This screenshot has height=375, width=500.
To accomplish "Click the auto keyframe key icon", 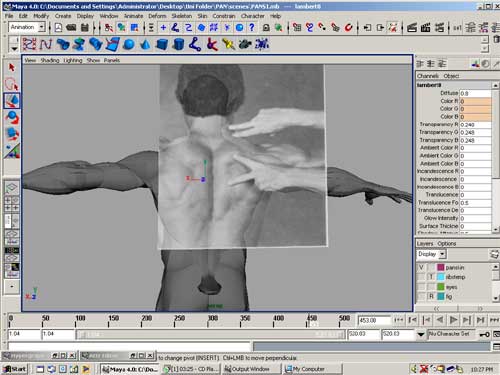I will coord(484,334).
